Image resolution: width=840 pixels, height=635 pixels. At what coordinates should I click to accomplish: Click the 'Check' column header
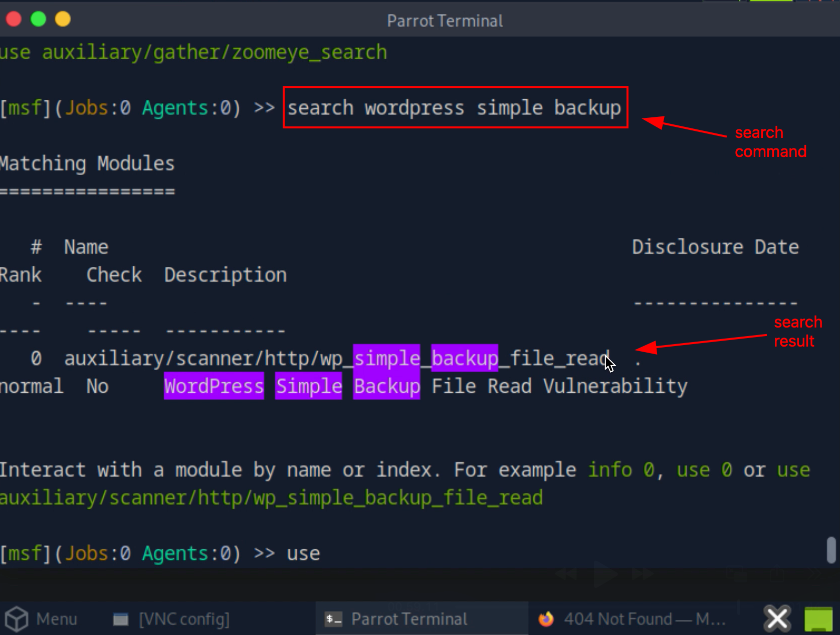click(114, 275)
